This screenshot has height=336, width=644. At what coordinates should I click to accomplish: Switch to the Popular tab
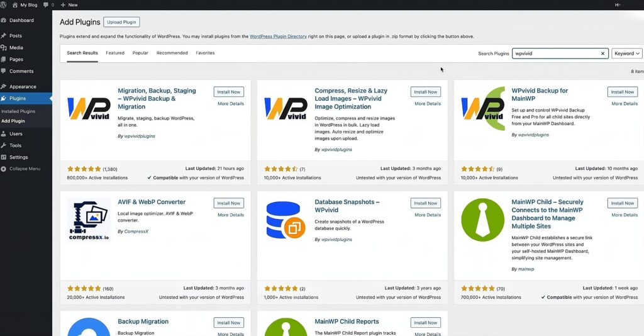[140, 53]
